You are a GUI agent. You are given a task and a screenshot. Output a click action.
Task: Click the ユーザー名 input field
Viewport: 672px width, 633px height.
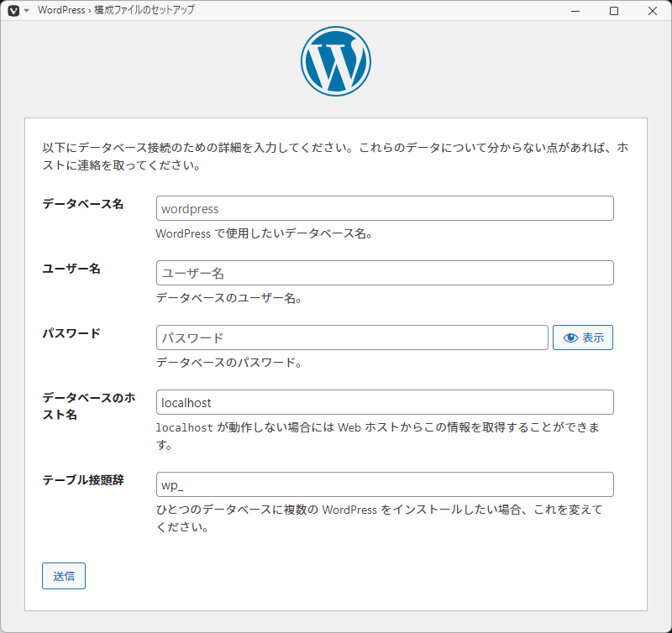(385, 273)
